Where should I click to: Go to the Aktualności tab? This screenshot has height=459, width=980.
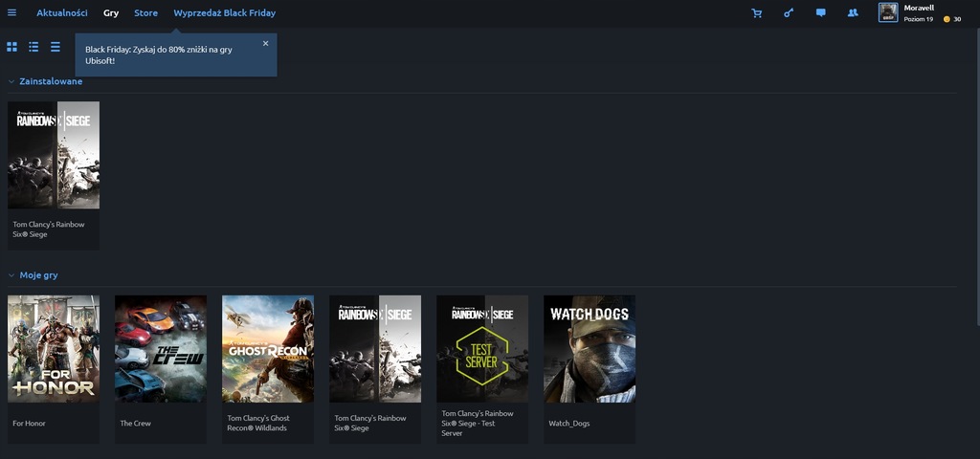tap(62, 13)
